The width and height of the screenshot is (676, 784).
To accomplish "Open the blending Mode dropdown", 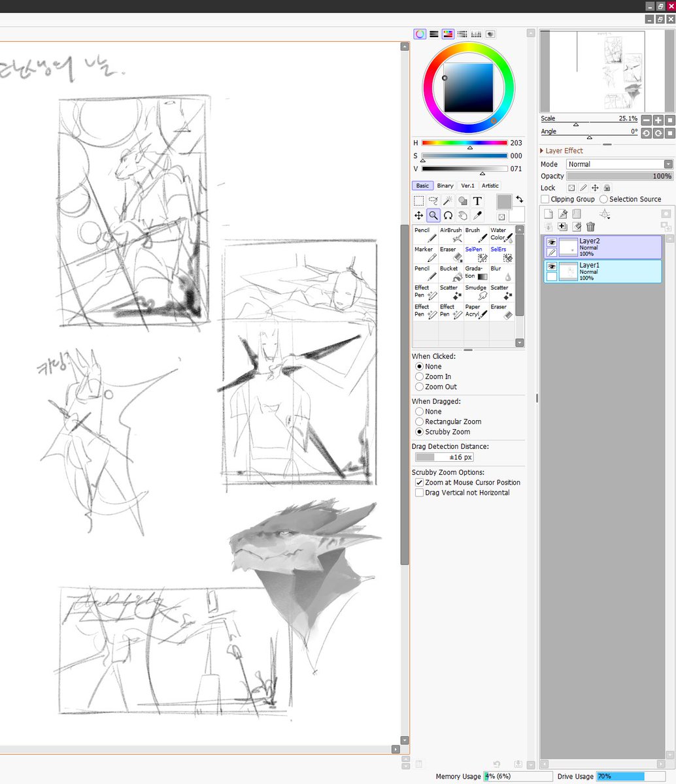I will point(620,165).
